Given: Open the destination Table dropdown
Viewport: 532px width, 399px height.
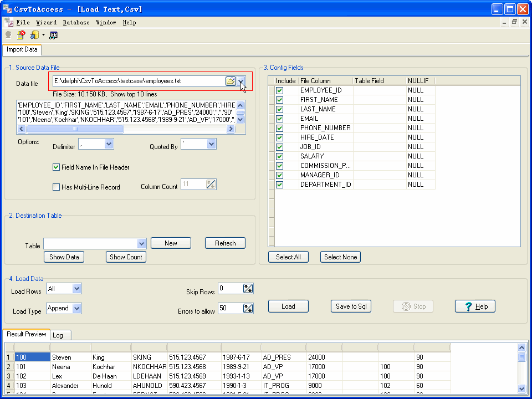Looking at the screenshot, I should 141,243.
